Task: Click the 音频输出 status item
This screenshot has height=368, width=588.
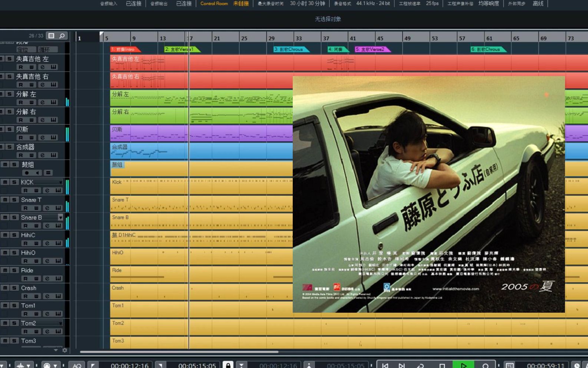Action: click(x=171, y=3)
